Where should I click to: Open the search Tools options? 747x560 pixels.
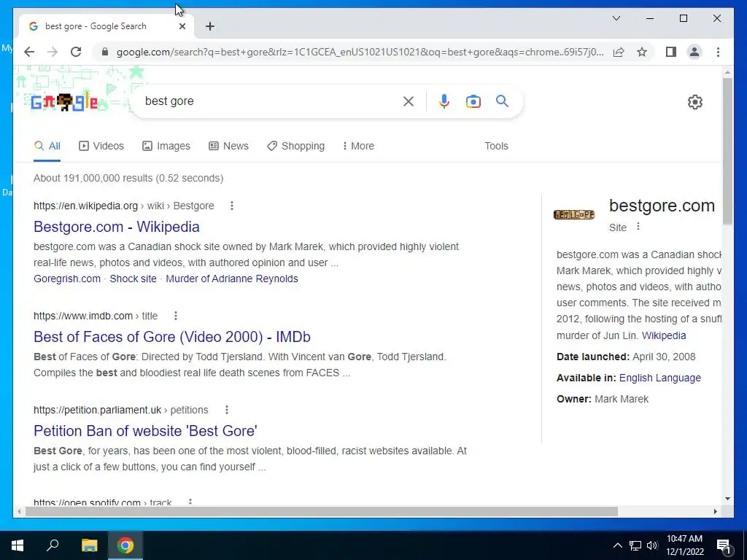click(x=496, y=146)
